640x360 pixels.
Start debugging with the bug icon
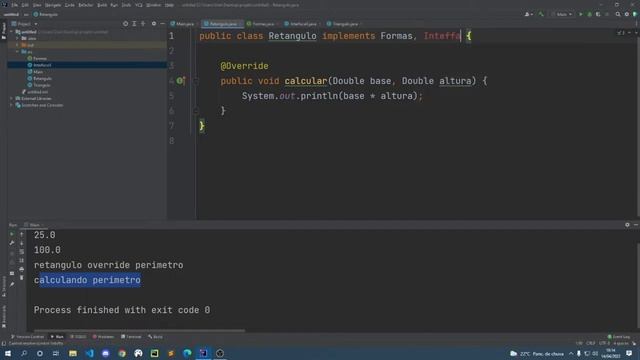589,14
